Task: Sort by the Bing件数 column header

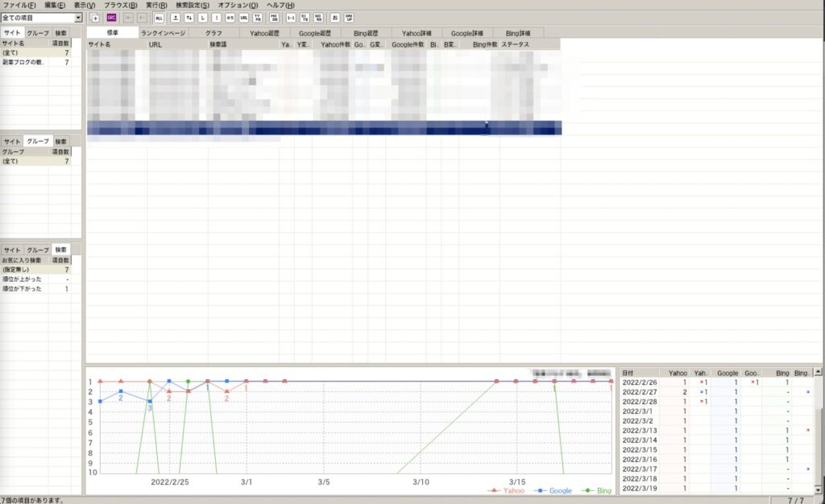Action: click(x=479, y=44)
